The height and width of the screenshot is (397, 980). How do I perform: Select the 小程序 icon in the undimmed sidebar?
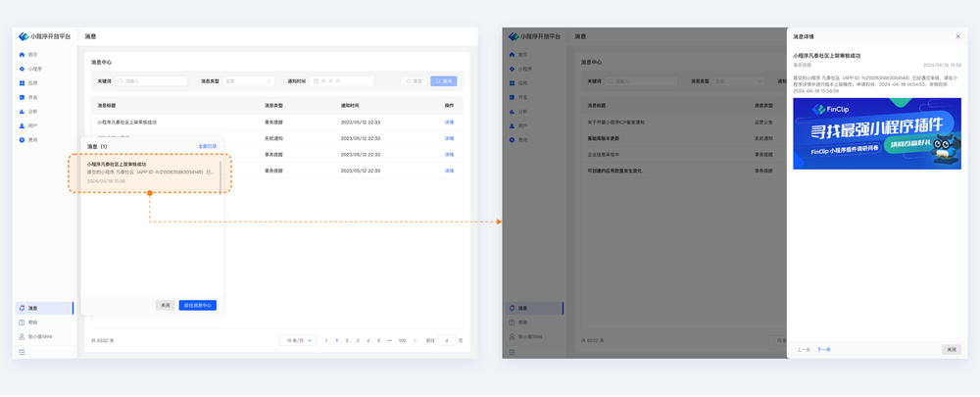(22, 69)
